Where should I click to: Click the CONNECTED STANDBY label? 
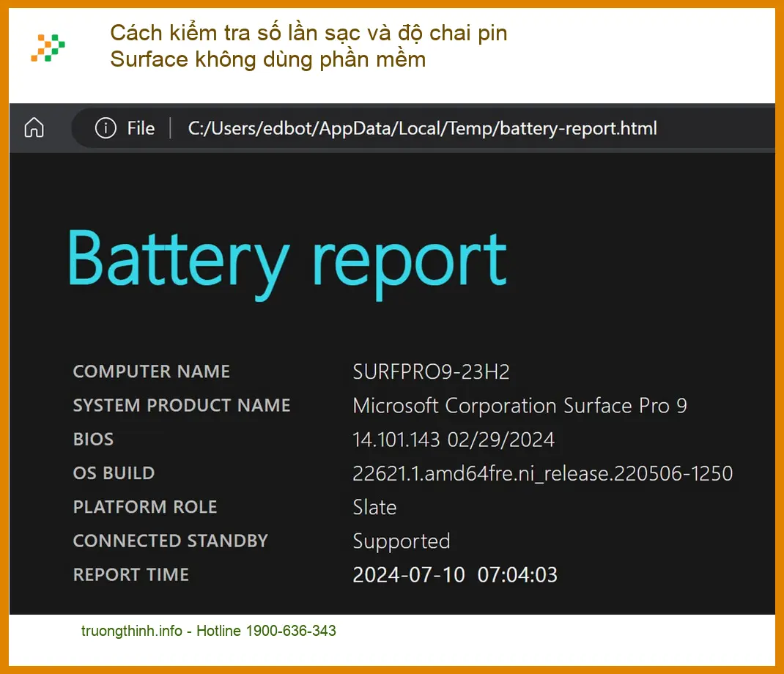click(x=171, y=541)
